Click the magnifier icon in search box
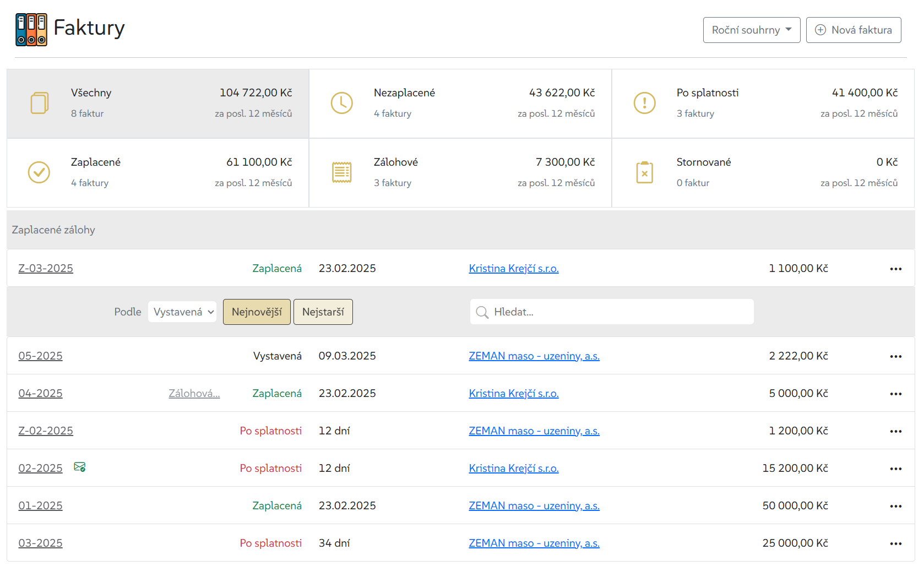 tap(482, 312)
